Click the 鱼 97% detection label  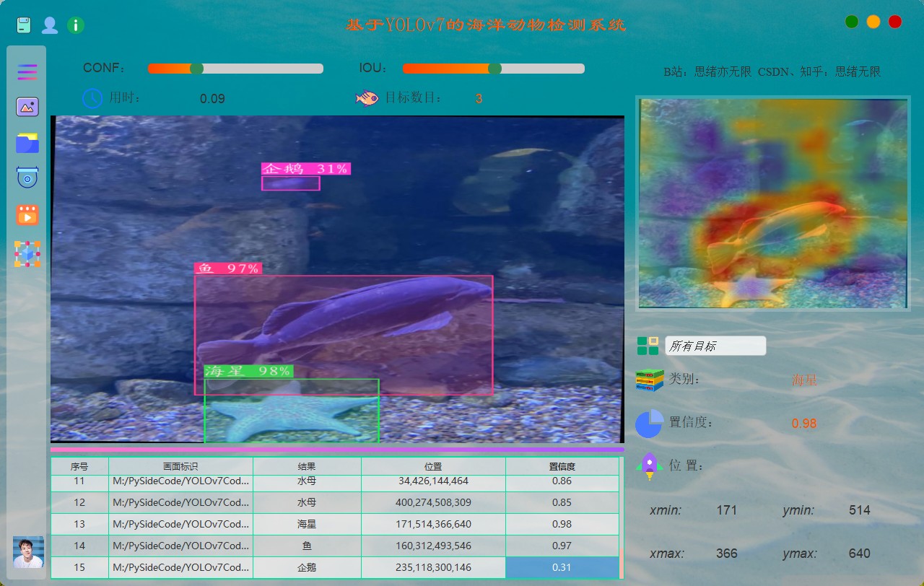pos(228,268)
